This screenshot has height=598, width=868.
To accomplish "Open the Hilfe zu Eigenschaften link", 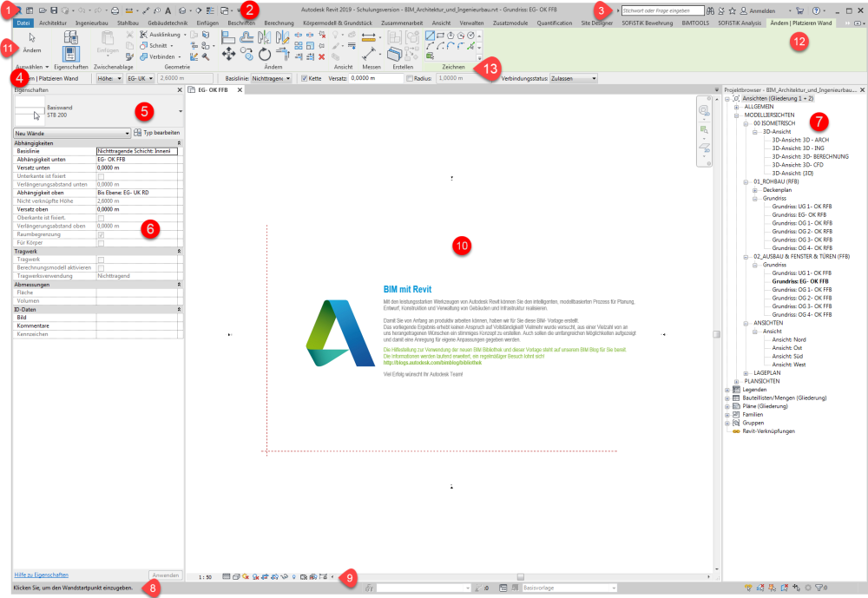I will pos(42,575).
